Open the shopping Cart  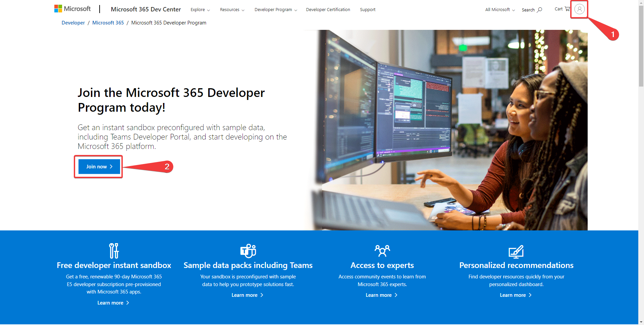(x=562, y=9)
